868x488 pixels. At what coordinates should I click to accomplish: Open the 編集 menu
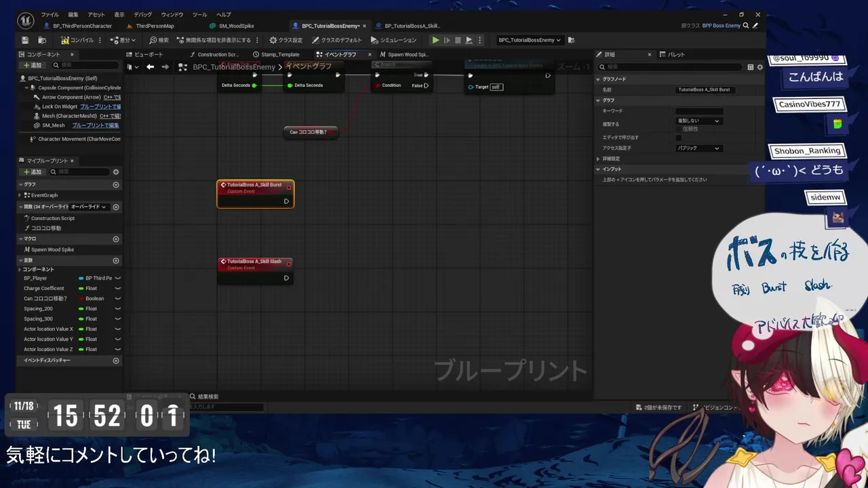73,15
